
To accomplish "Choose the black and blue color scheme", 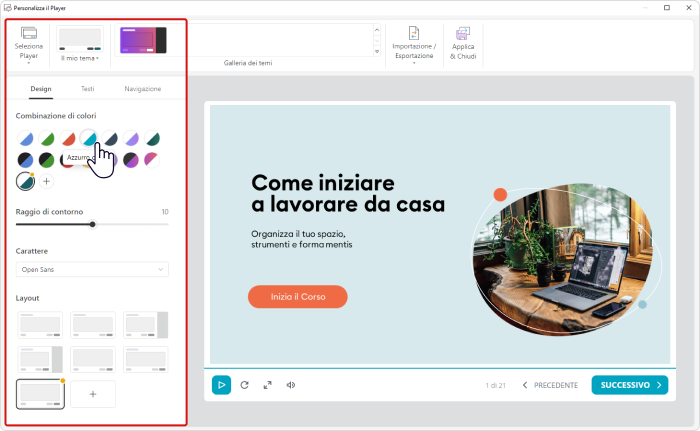I will (25, 160).
